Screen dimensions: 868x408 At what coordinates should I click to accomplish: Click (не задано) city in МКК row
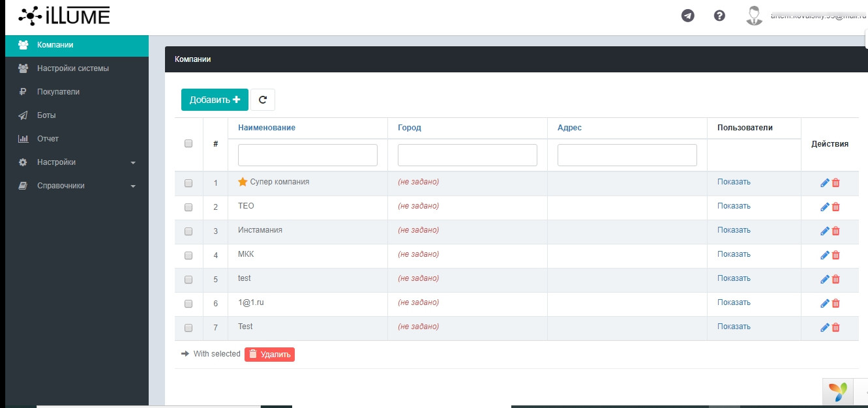[419, 254]
